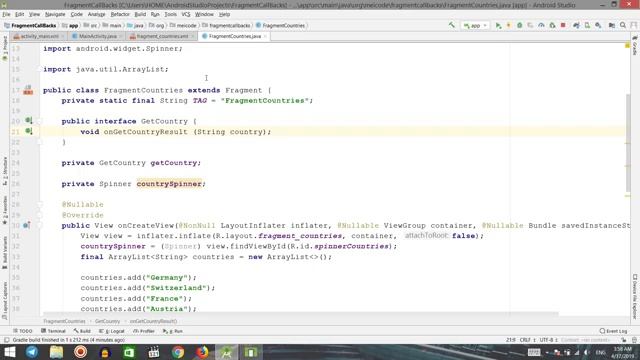The height and width of the screenshot is (360, 640).
Task: Click implemented-method gutter icon on line 21
Action: click(x=29, y=131)
